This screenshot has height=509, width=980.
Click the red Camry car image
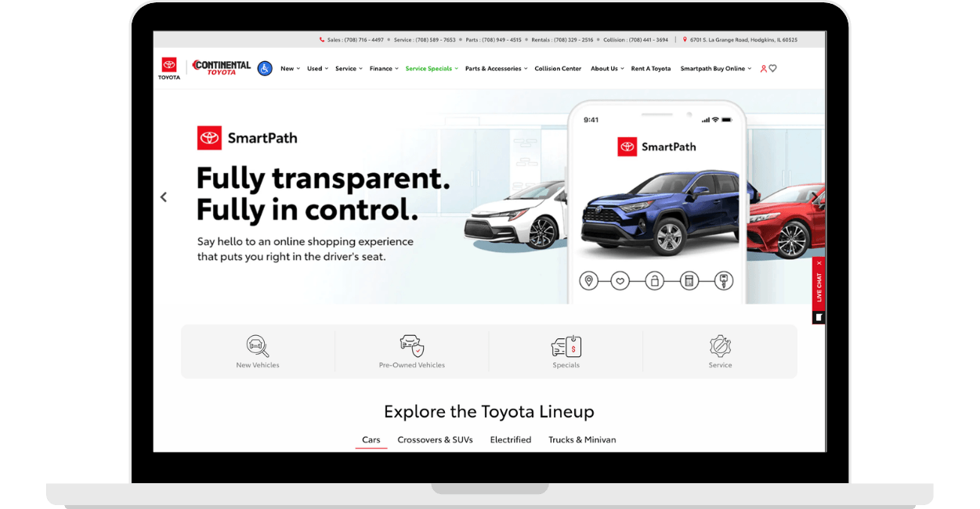(784, 221)
